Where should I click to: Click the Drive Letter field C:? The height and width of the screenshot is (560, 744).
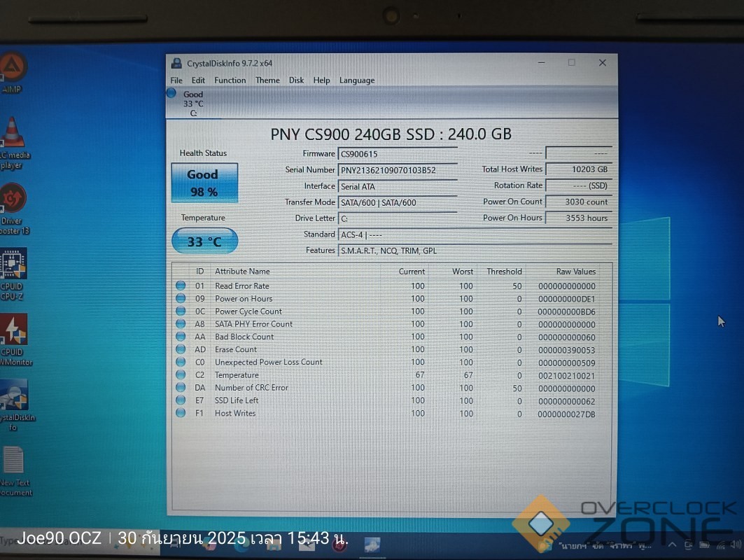(x=397, y=219)
